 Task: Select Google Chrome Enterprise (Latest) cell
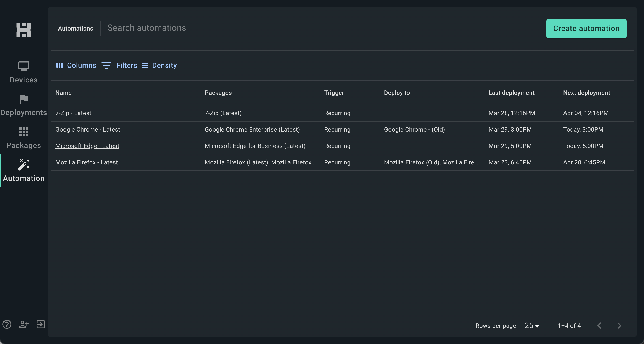coord(252,130)
